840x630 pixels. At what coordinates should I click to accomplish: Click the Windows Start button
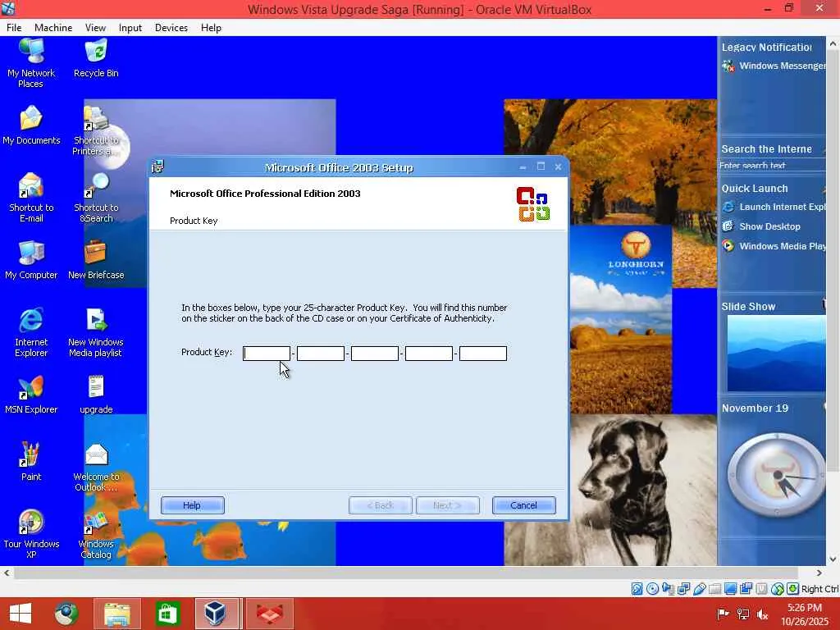[x=21, y=614]
